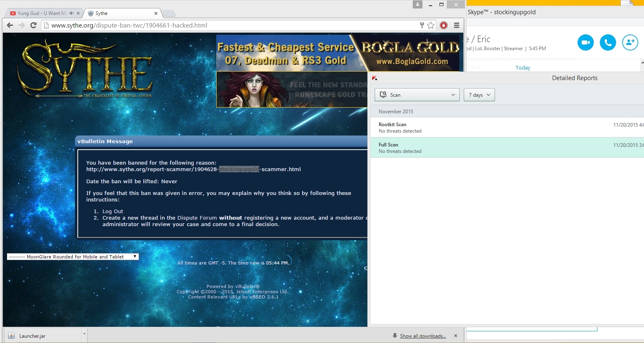Open the Chrome hamburger menu
This screenshot has height=343, width=644.
pos(456,25)
